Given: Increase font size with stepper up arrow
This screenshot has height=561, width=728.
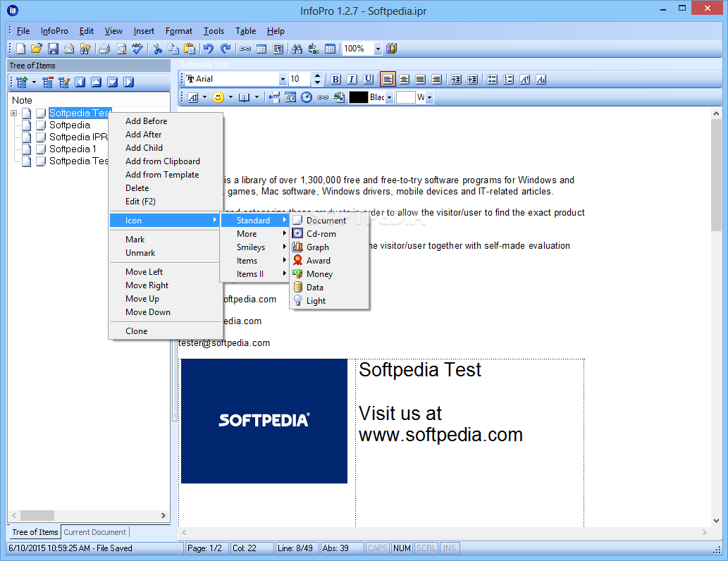Looking at the screenshot, I should click(x=318, y=76).
